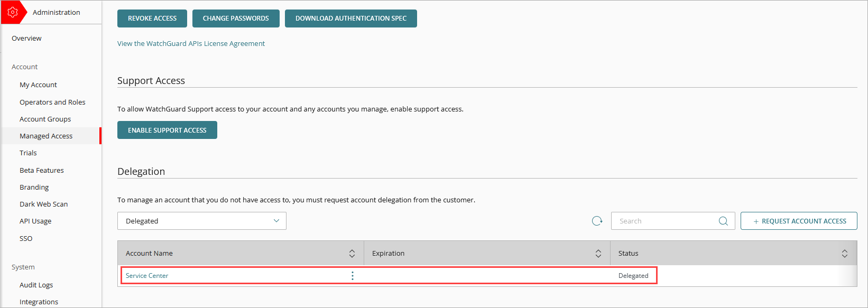868x308 pixels.
Task: Sort by the Expiration column arrows
Action: tap(598, 254)
